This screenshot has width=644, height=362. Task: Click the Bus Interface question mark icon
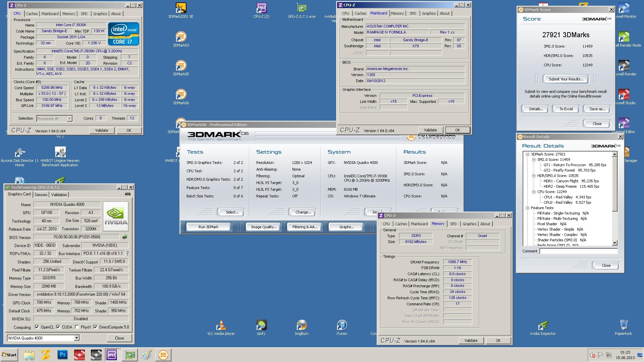click(127, 253)
